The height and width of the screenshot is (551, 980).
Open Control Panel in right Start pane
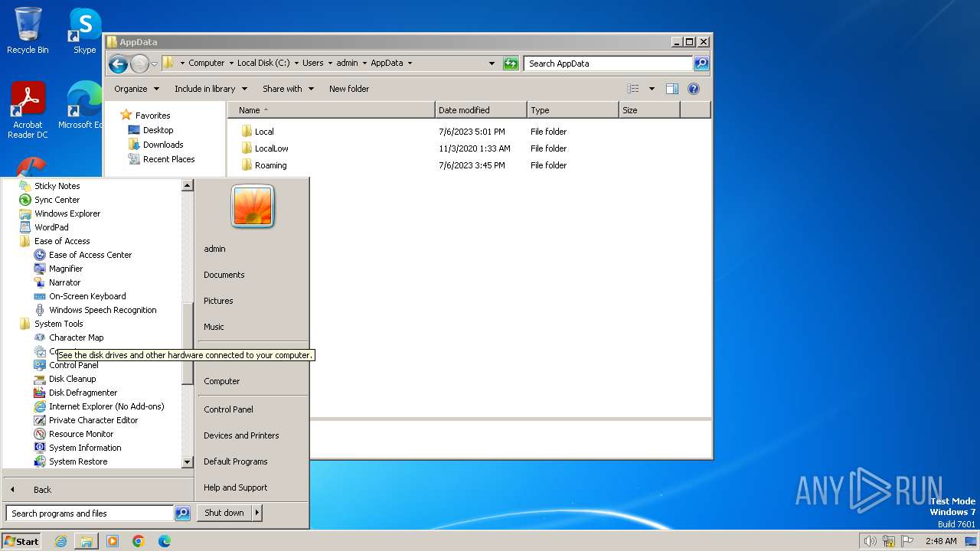click(228, 409)
